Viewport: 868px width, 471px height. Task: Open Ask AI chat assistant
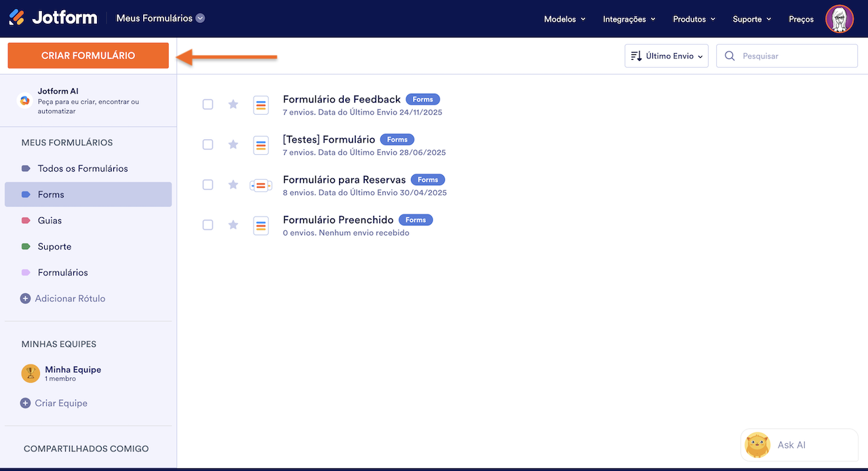pos(799,445)
